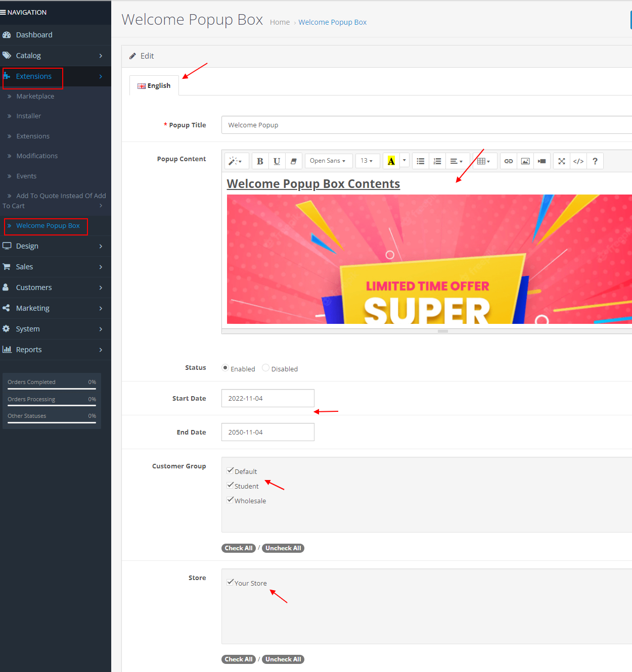
Task: Apply underline formatting to the content
Action: point(277,161)
